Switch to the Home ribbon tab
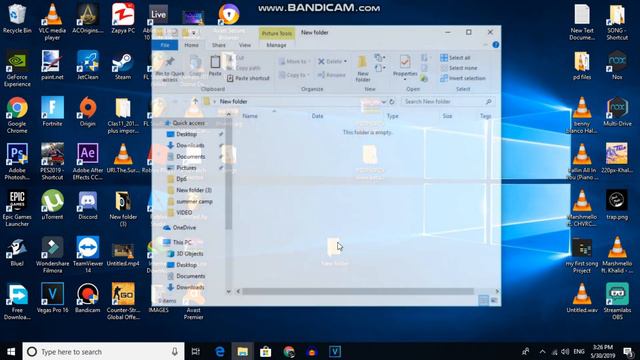 coord(191,45)
